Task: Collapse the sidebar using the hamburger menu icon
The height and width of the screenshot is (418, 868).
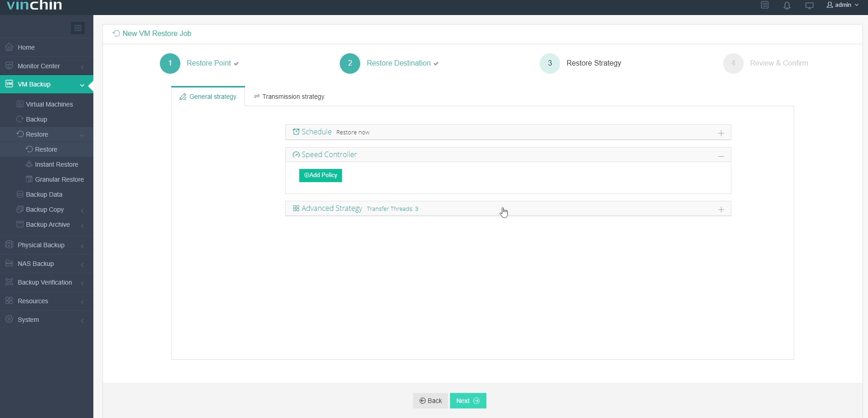Action: (x=78, y=28)
